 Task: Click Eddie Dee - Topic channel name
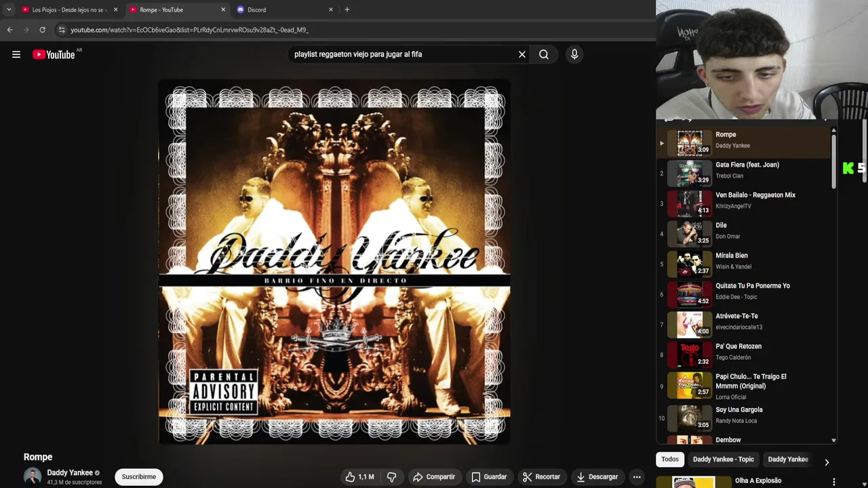pos(736,297)
